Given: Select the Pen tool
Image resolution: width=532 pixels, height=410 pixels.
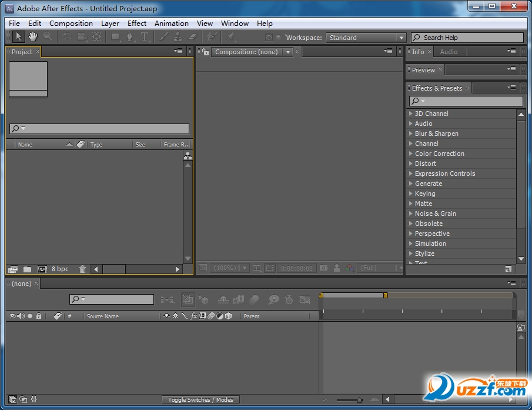Looking at the screenshot, I should 130,37.
